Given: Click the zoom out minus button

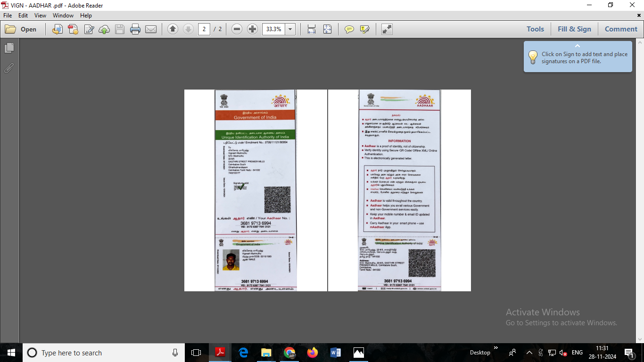Looking at the screenshot, I should 237,29.
